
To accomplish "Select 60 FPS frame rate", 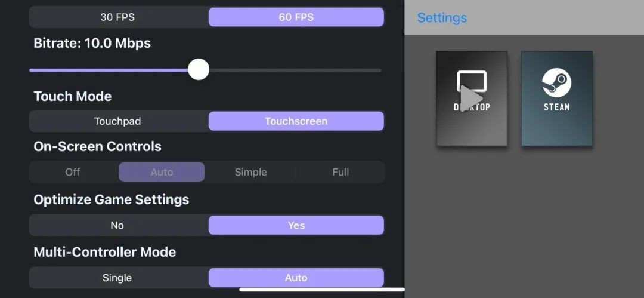I will tap(296, 17).
